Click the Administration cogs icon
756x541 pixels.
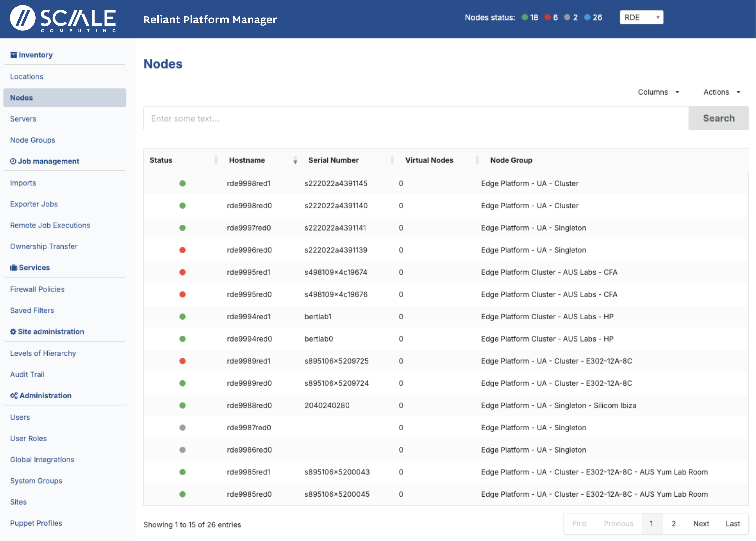[14, 396]
